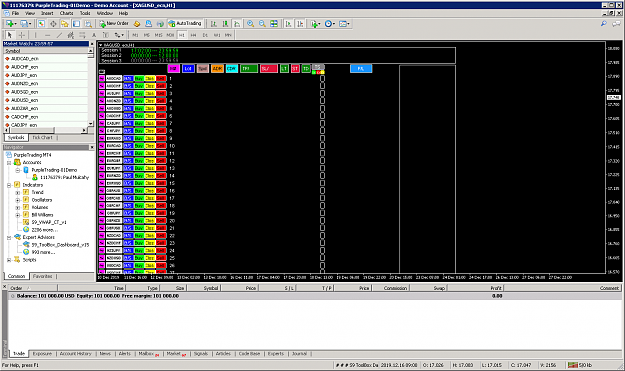Toggle the Chart Shift icon

[x=300, y=24]
